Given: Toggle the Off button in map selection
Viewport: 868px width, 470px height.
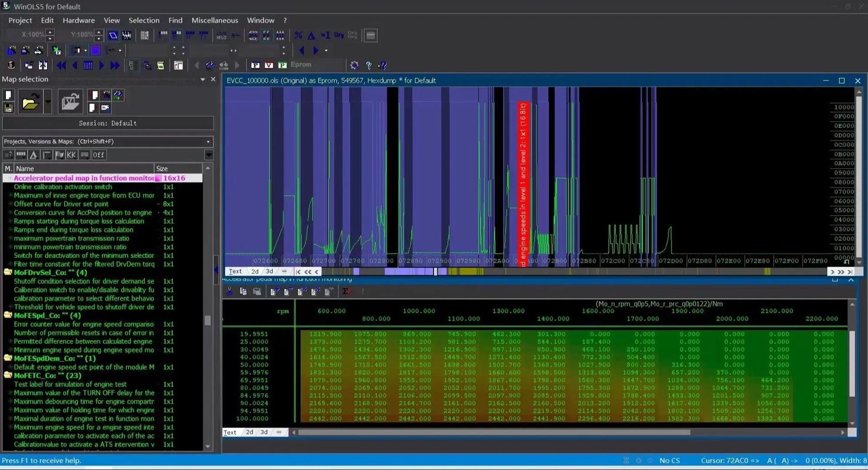Looking at the screenshot, I should coord(99,155).
